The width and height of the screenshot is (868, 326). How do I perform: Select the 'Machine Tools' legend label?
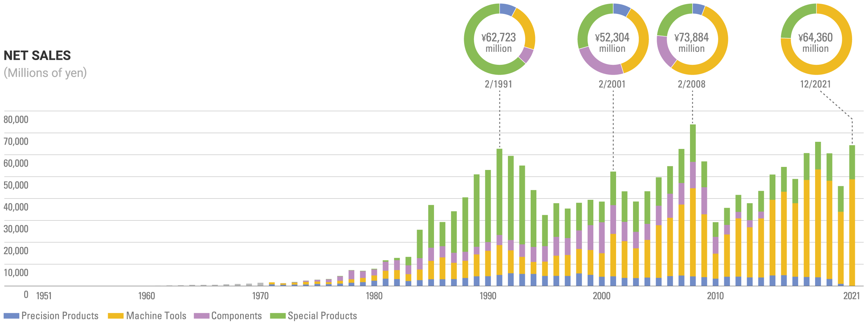click(x=156, y=316)
